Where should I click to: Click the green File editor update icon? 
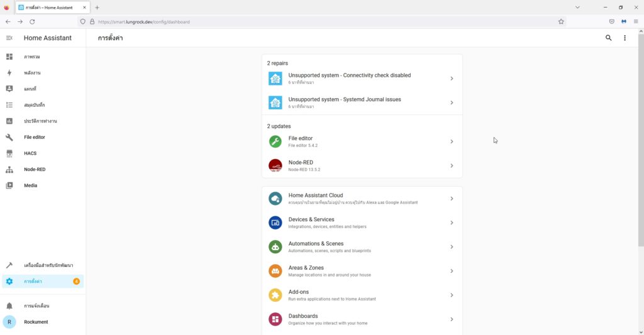[x=275, y=141]
